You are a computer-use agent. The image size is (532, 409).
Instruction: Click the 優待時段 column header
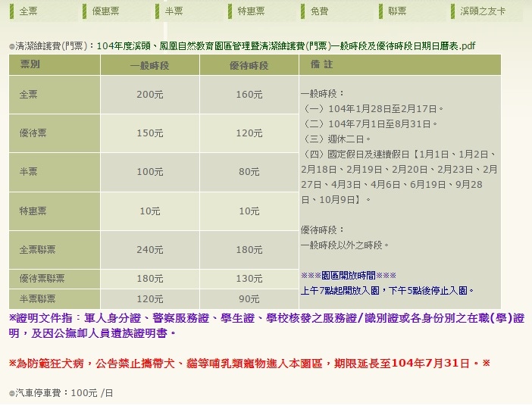tap(249, 65)
